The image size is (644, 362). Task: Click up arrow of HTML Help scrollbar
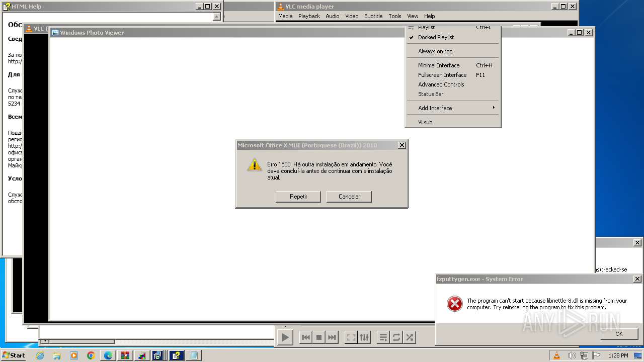tap(217, 17)
